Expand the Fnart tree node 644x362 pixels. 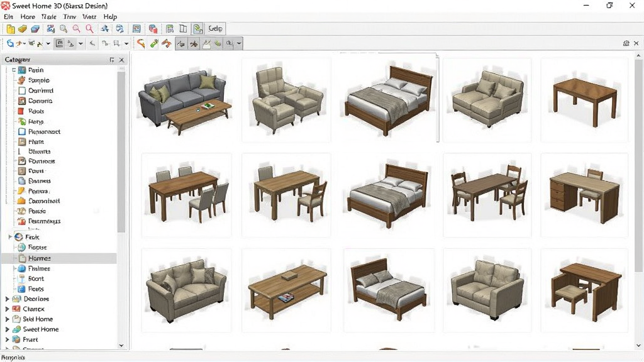pos(7,339)
